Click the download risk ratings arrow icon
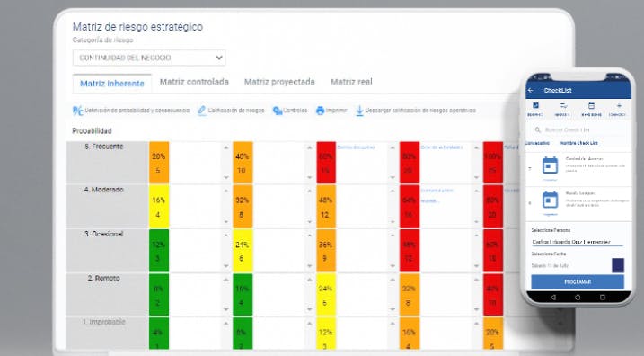 pos(359,111)
